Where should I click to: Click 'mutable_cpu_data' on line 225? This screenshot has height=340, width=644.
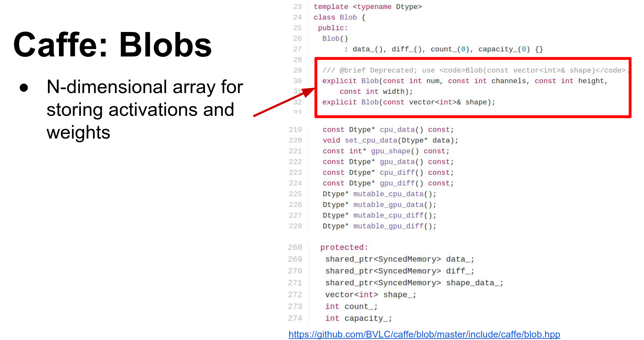pos(389,194)
